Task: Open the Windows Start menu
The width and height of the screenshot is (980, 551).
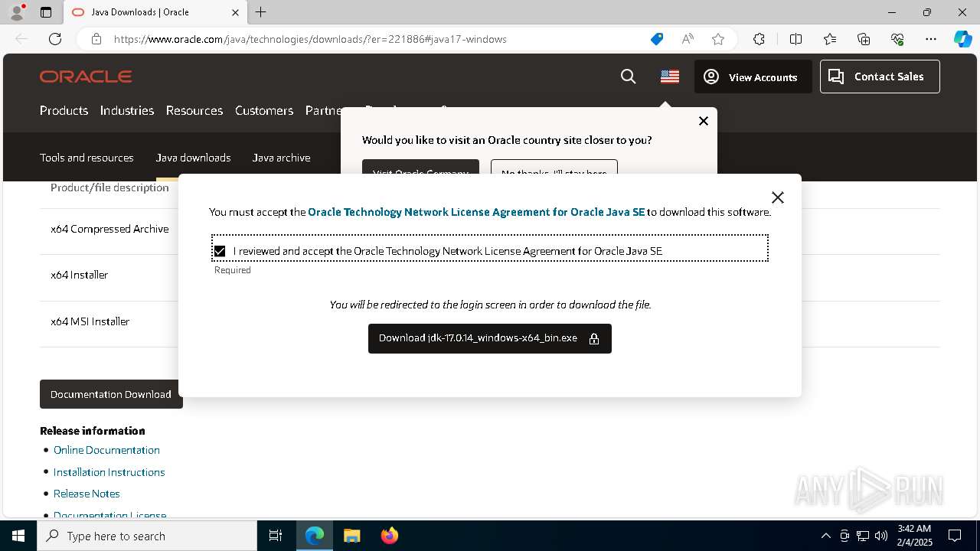Action: (18, 536)
